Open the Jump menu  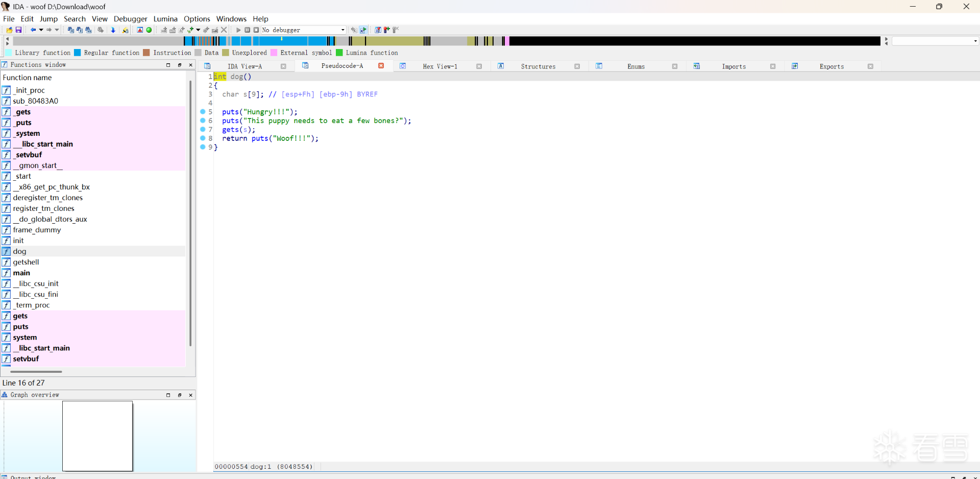coord(48,19)
